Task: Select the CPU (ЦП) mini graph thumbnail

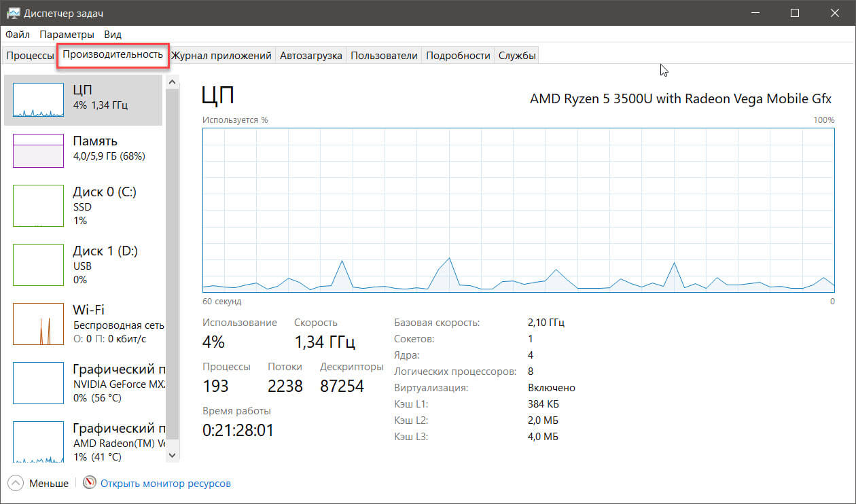Action: click(x=38, y=100)
